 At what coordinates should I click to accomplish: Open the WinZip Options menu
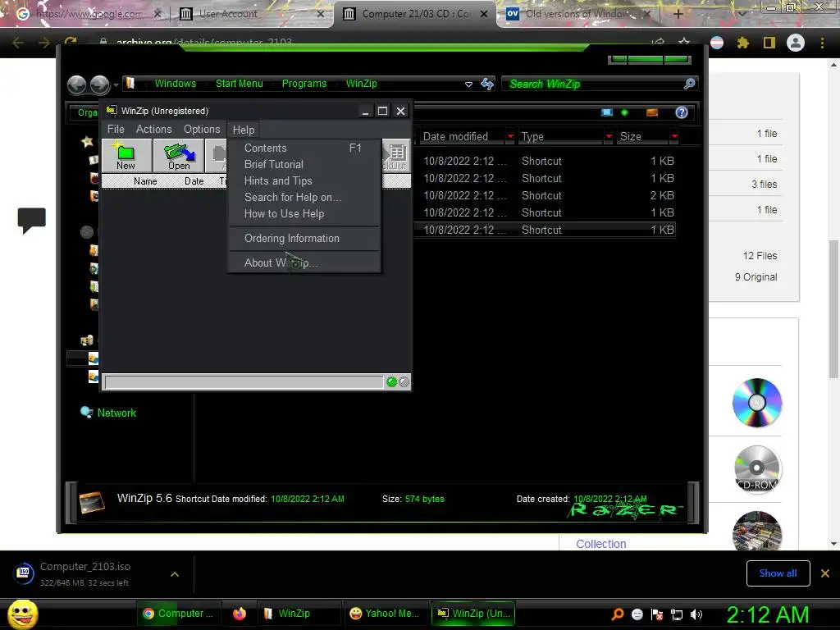tap(202, 129)
